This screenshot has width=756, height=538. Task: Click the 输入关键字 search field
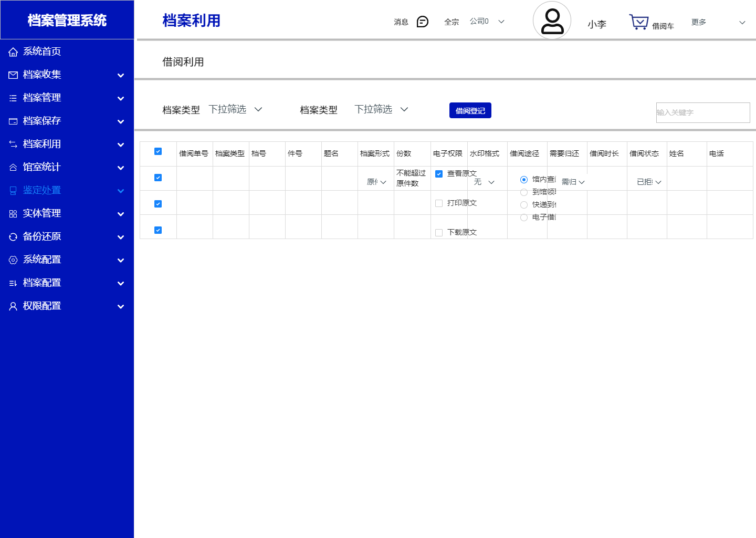(702, 112)
